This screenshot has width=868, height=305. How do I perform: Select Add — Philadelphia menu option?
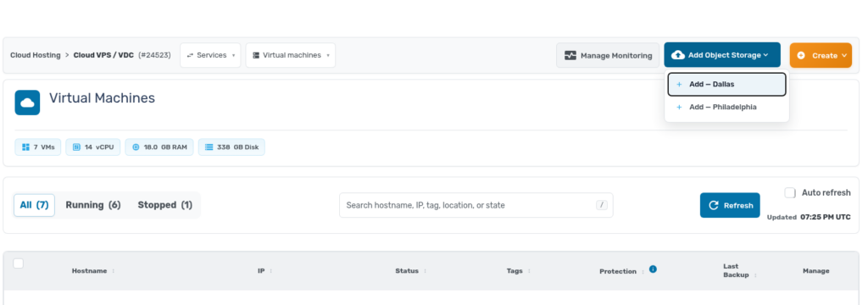click(x=726, y=107)
